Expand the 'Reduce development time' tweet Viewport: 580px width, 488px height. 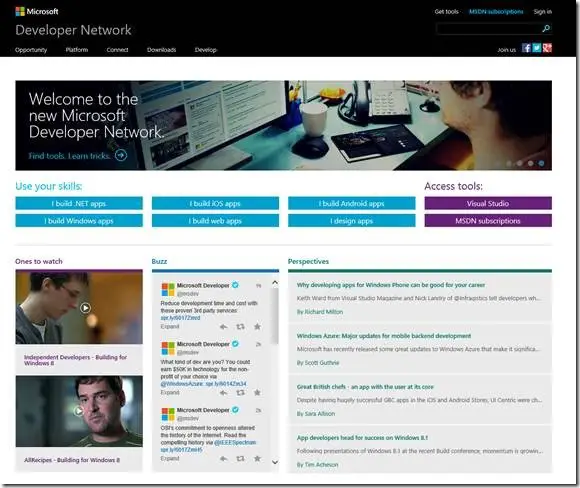170,326
